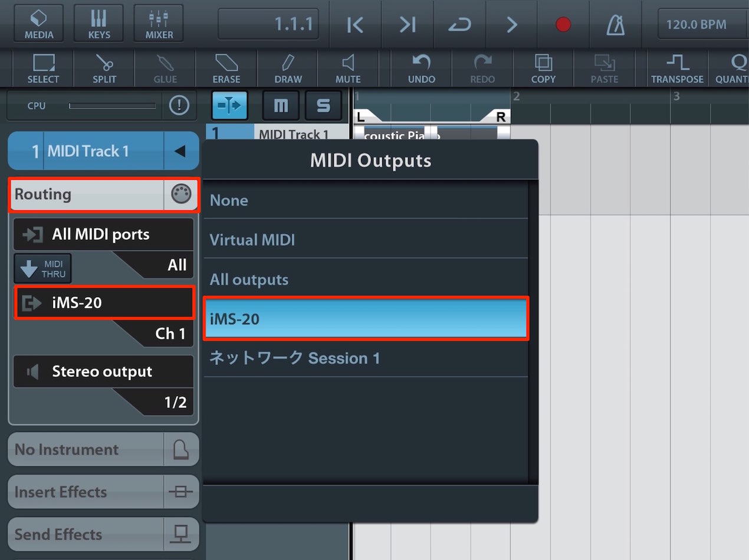749x560 pixels.
Task: Open the MEDIA browser
Action: [40, 24]
